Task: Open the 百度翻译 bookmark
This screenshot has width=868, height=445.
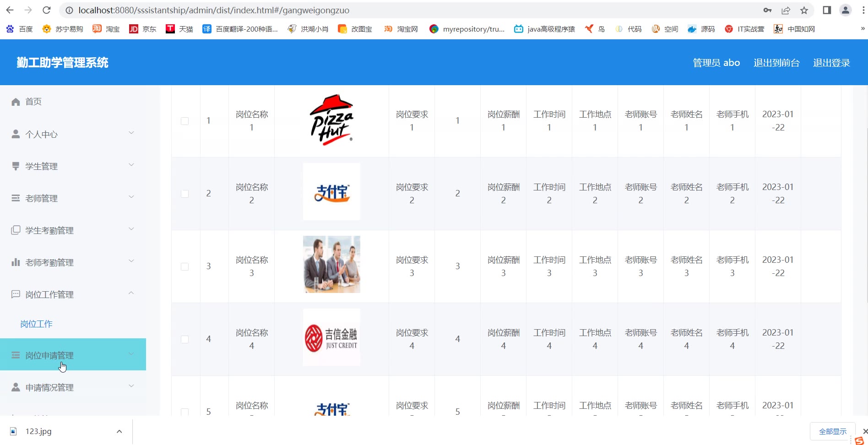Action: (x=240, y=29)
